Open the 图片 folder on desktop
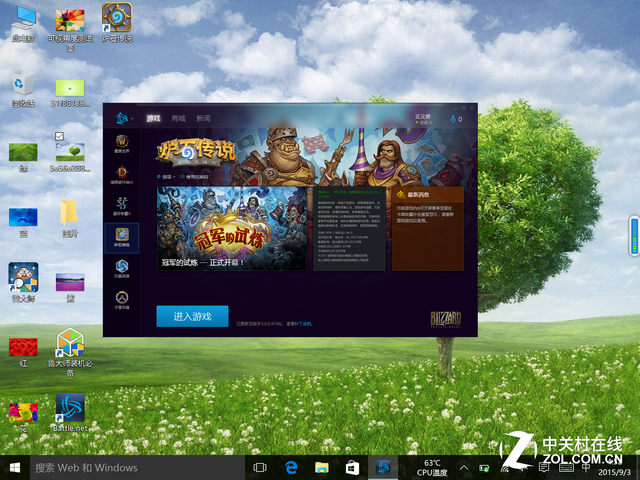640x480 pixels. click(70, 219)
